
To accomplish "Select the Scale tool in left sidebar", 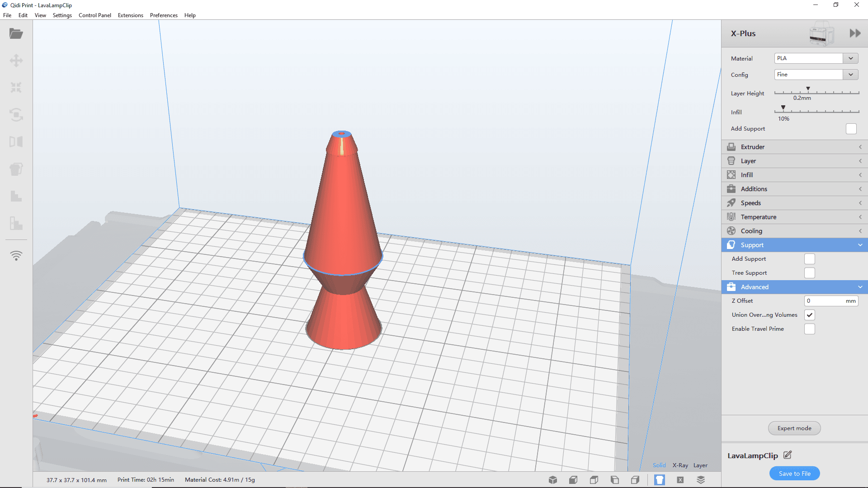I will point(16,88).
